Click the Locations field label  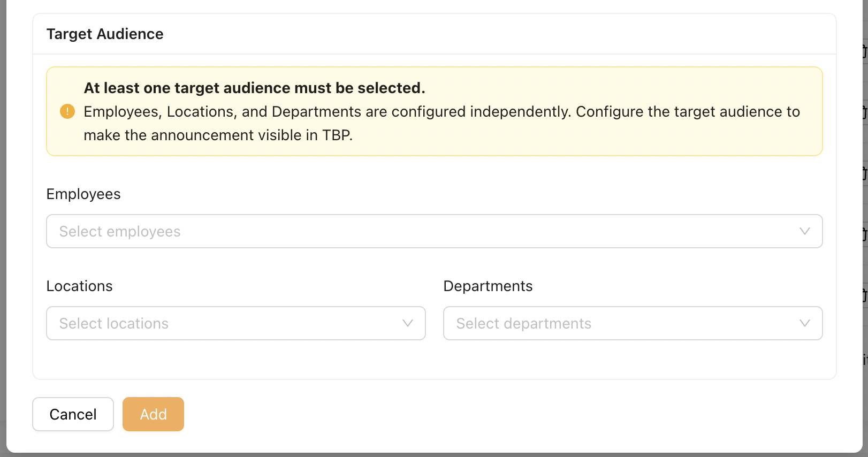pyautogui.click(x=79, y=286)
